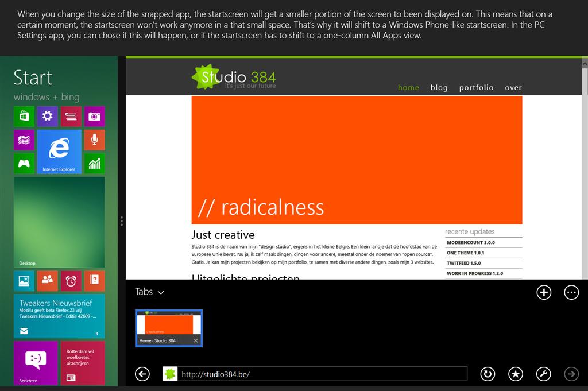Image resolution: width=588 pixels, height=391 pixels.
Task: Click the webpage vertical scrollbar
Action: (585, 168)
